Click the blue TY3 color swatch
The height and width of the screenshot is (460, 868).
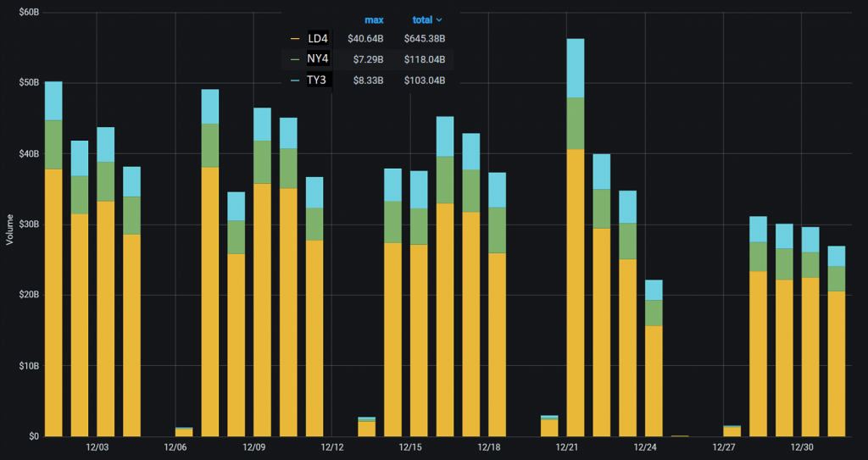pyautogui.click(x=295, y=80)
